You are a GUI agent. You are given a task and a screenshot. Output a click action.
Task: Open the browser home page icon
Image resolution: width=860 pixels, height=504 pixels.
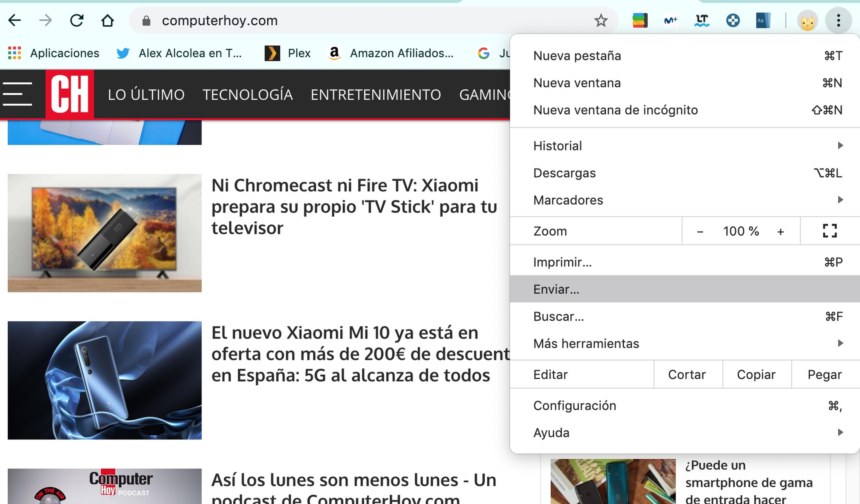[x=107, y=20]
